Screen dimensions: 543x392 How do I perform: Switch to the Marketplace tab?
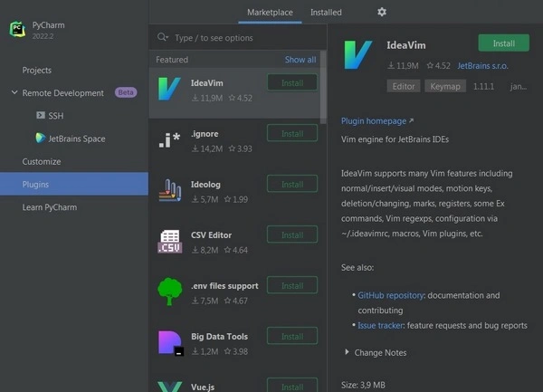[271, 13]
